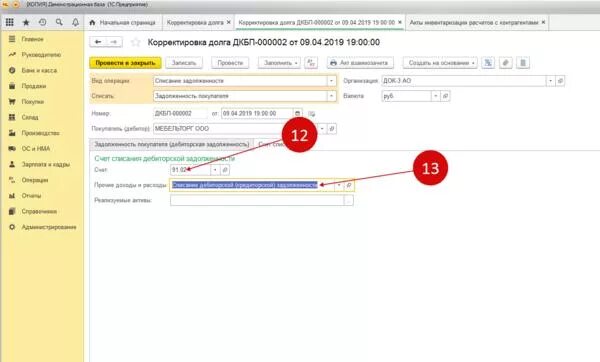Close the Корректировка долга list tab
The image size is (600, 362).
click(228, 23)
